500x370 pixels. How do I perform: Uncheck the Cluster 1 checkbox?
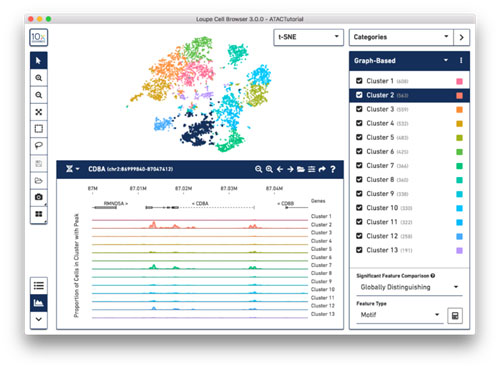click(359, 81)
